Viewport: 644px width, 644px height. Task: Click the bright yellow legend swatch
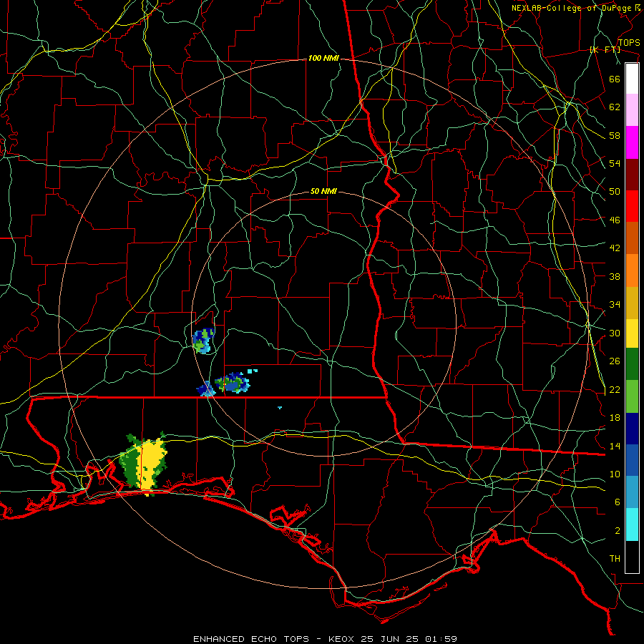tap(632, 333)
